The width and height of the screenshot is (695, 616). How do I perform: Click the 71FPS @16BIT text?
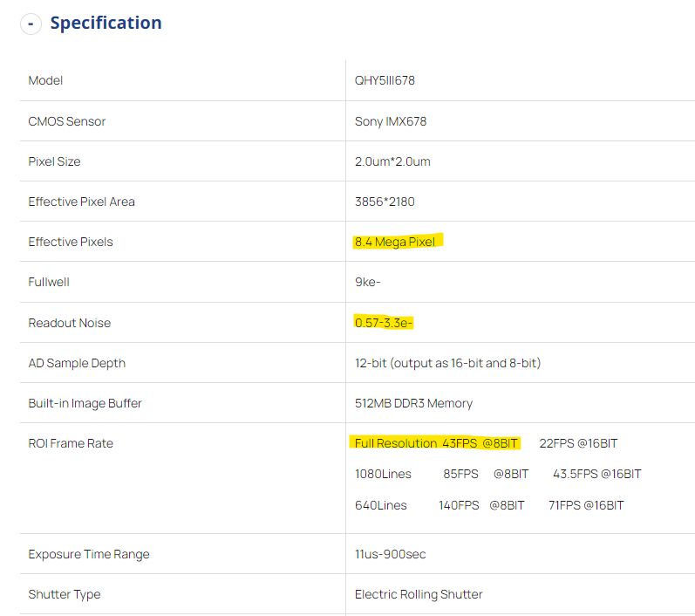(x=586, y=505)
